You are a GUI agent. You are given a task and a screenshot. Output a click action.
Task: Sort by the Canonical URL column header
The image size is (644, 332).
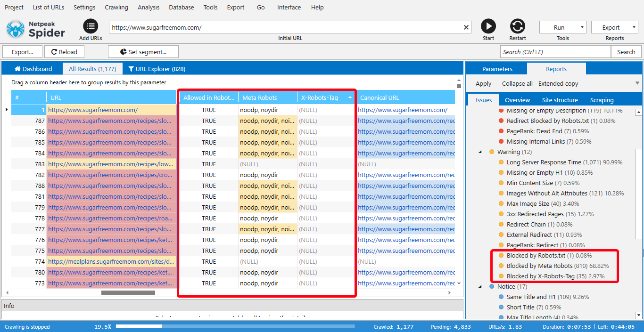click(x=405, y=97)
